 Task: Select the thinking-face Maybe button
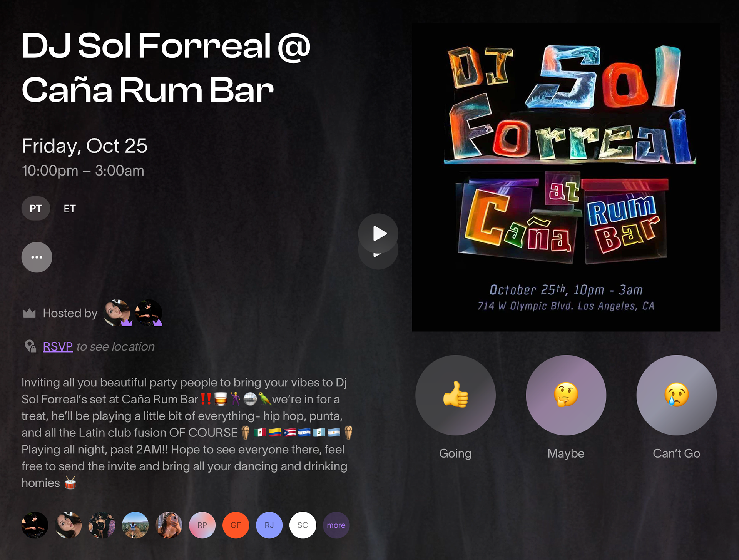coord(566,395)
